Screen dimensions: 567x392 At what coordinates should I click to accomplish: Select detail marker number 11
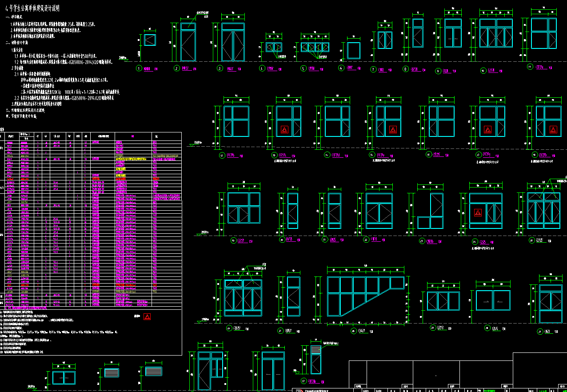529,67
